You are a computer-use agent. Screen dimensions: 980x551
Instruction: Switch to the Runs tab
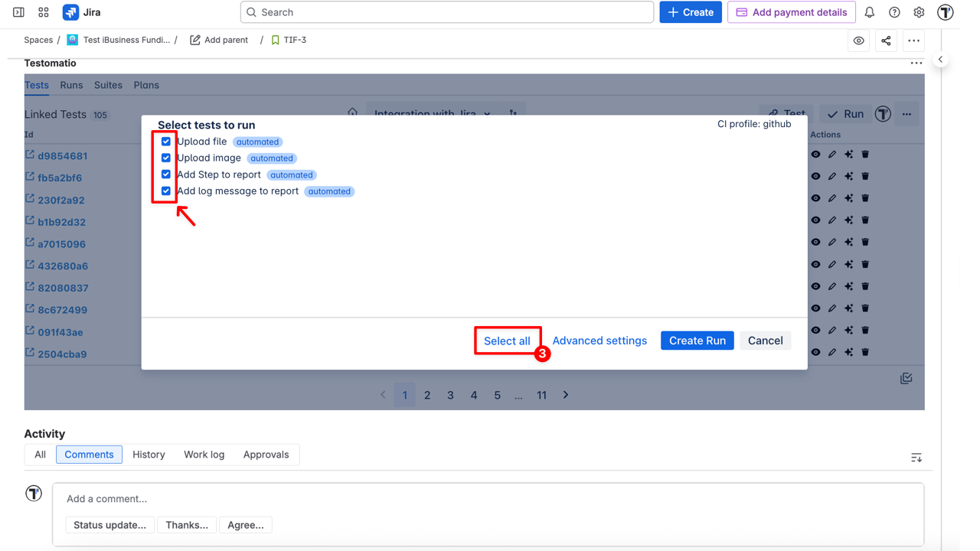pos(71,85)
